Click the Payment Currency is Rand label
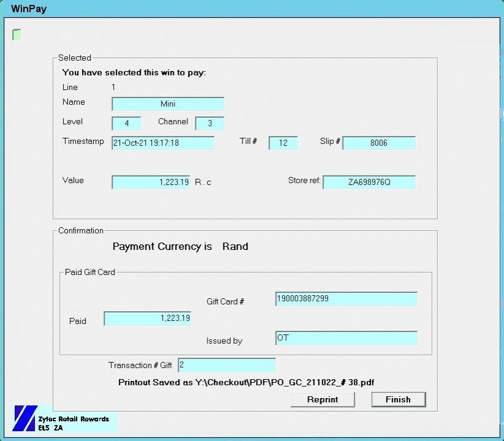Screen dimensions: 504x441 click(180, 247)
